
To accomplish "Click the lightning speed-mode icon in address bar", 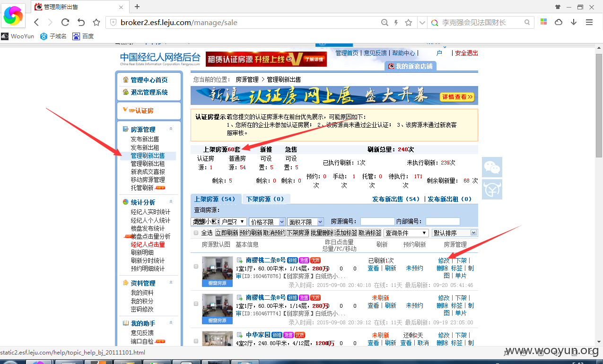I will coord(396,22).
